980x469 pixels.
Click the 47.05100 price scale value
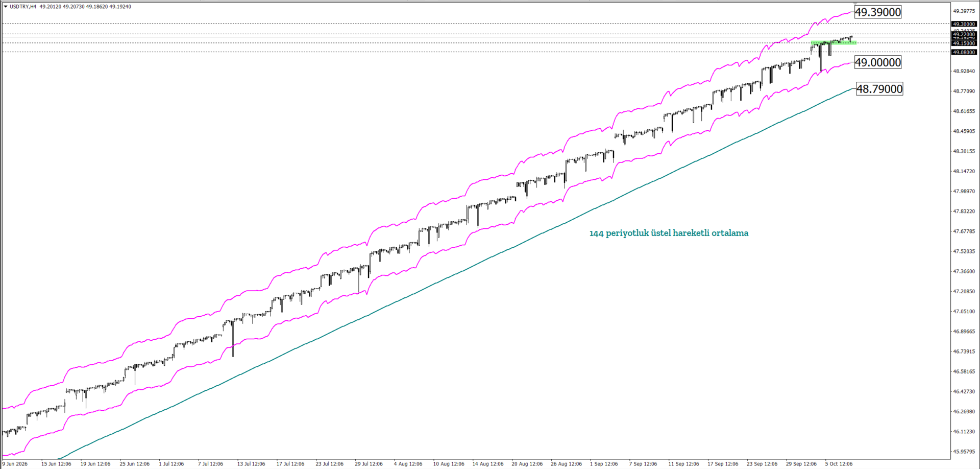(x=964, y=311)
